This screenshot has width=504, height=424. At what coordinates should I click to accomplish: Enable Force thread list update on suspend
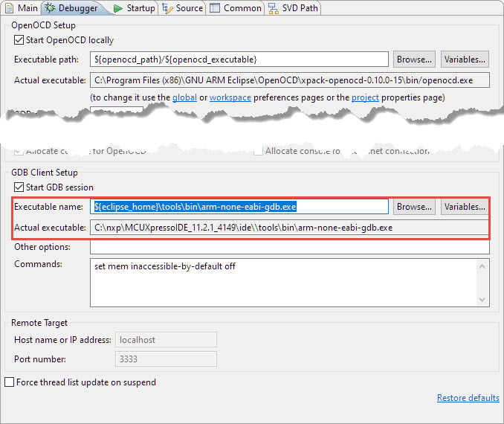tap(10, 382)
